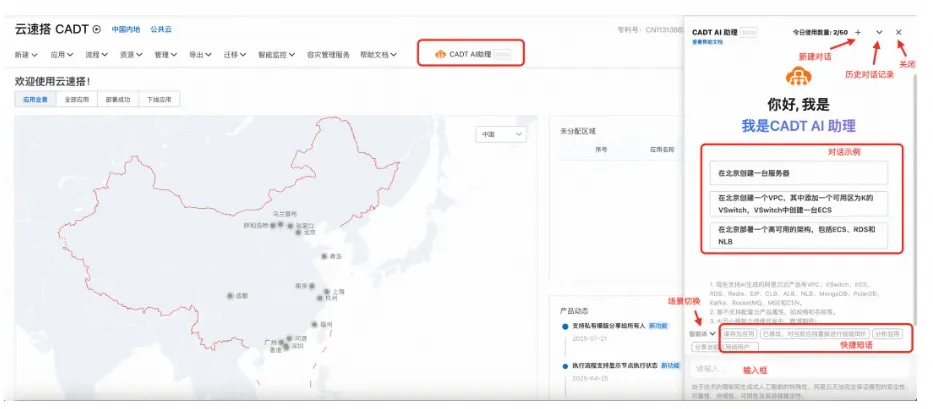Expand the 应用 menu
933x409 pixels.
point(62,54)
